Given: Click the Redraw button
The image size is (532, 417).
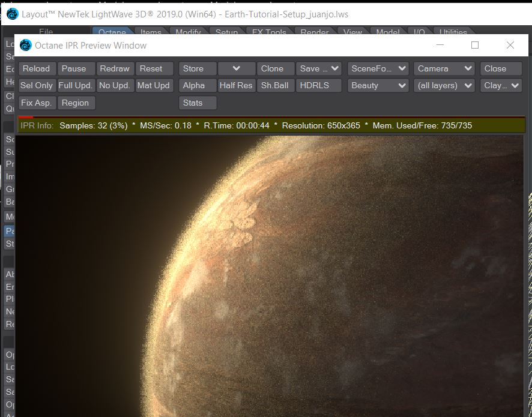Looking at the screenshot, I should [x=115, y=68].
